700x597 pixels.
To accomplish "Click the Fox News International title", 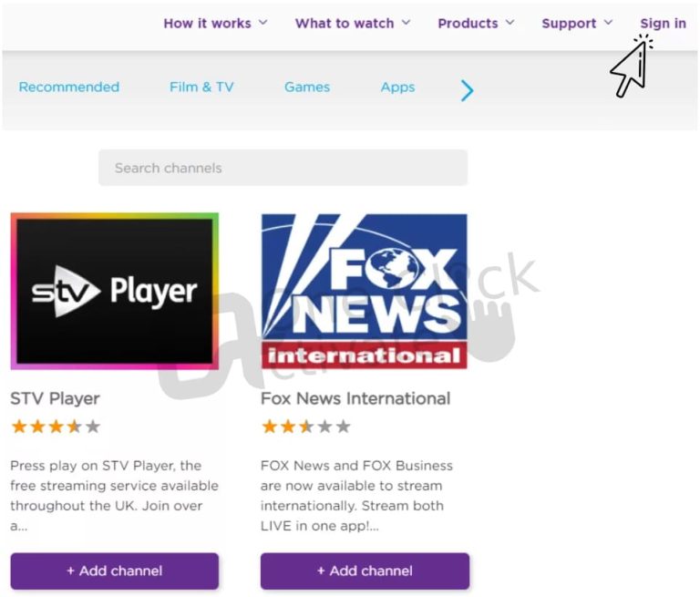I will [x=355, y=398].
